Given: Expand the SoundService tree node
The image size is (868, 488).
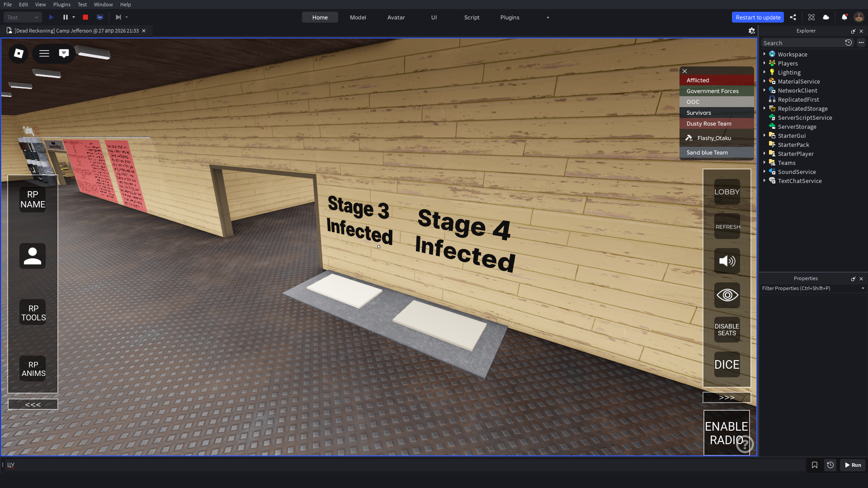Looking at the screenshot, I should pyautogui.click(x=764, y=171).
